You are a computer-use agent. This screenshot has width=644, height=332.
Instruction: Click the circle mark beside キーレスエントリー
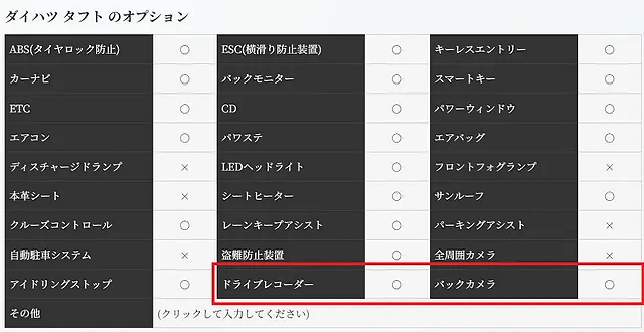click(609, 50)
